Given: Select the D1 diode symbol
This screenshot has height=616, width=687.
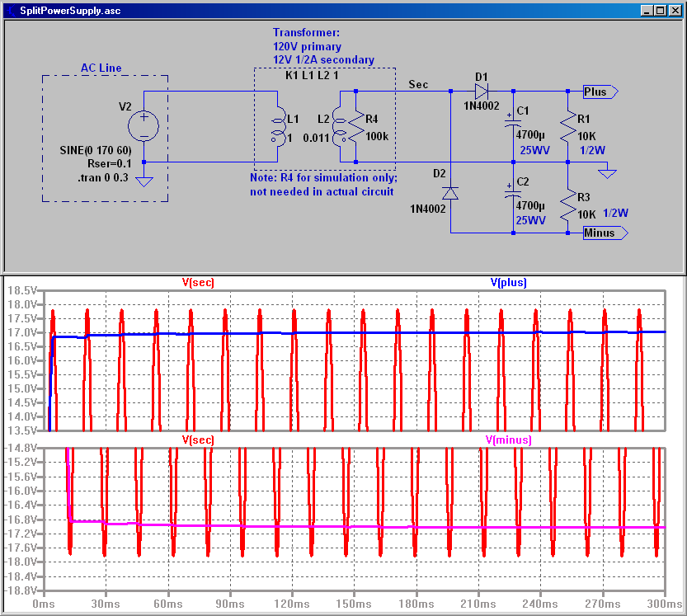Looking at the screenshot, I should click(482, 92).
